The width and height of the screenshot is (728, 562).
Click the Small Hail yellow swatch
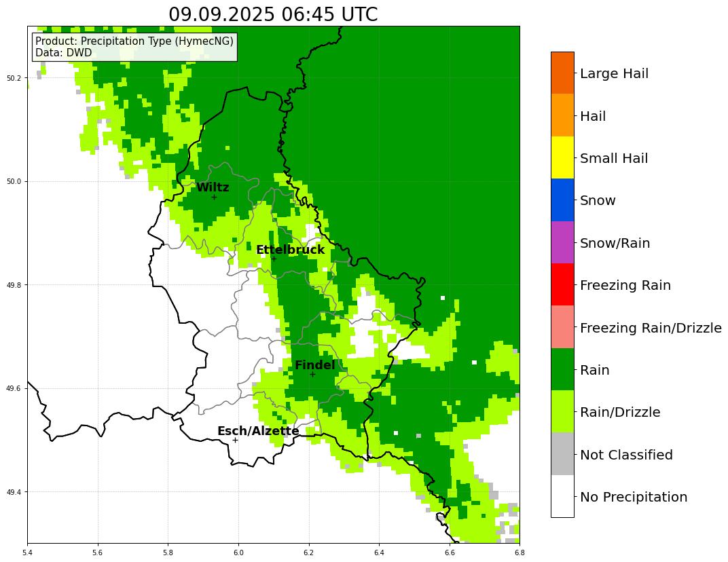point(562,157)
